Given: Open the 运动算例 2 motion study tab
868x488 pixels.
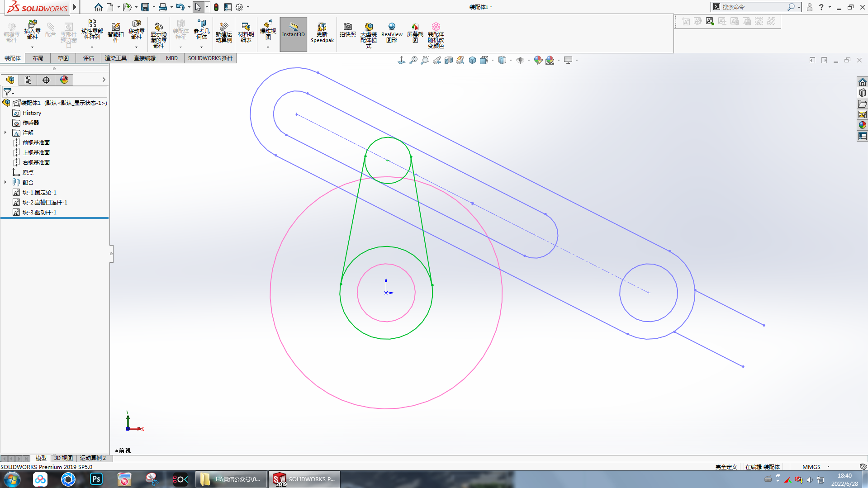Looking at the screenshot, I should [x=93, y=458].
